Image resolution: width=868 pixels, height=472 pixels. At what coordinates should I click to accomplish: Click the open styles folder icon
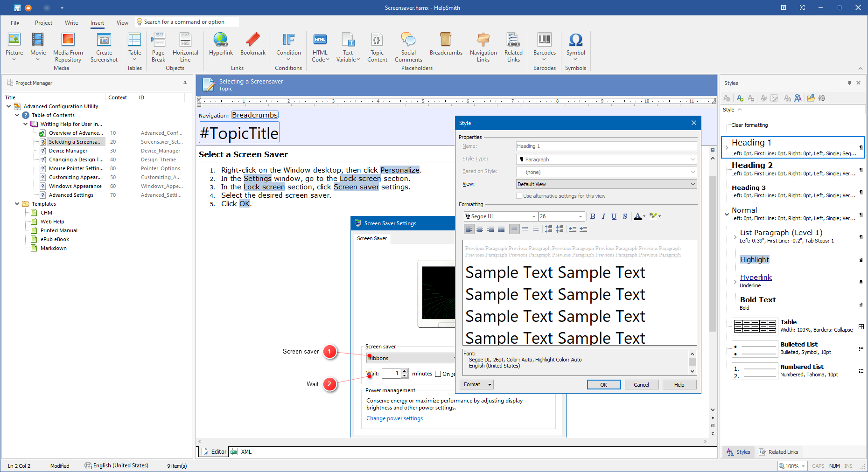[811, 98]
